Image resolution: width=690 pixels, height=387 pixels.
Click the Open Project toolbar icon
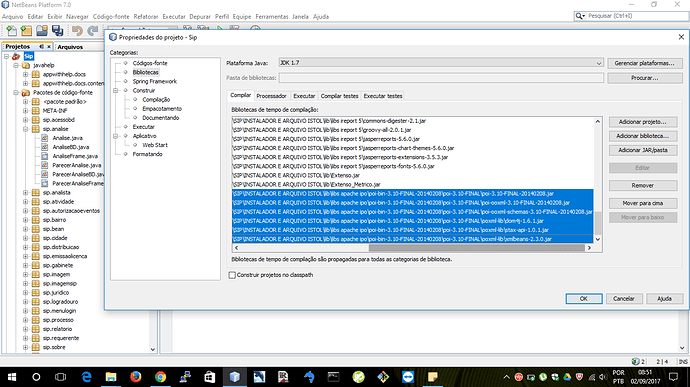coord(42,30)
